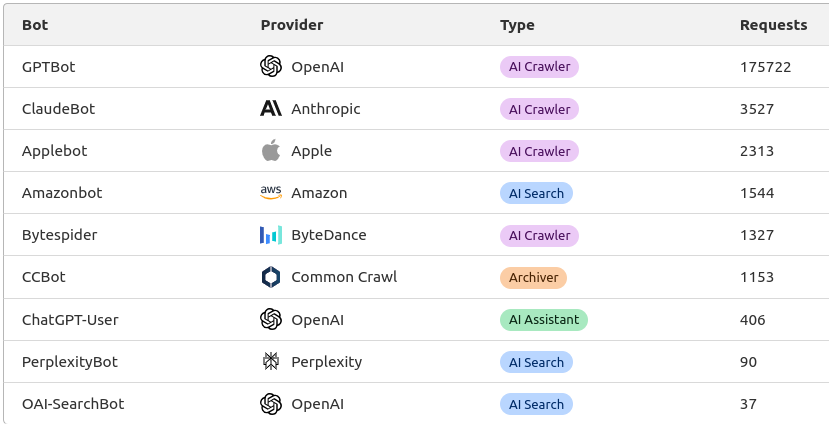This screenshot has width=829, height=424.
Task: Click the Perplexity logo icon
Action: 270,362
